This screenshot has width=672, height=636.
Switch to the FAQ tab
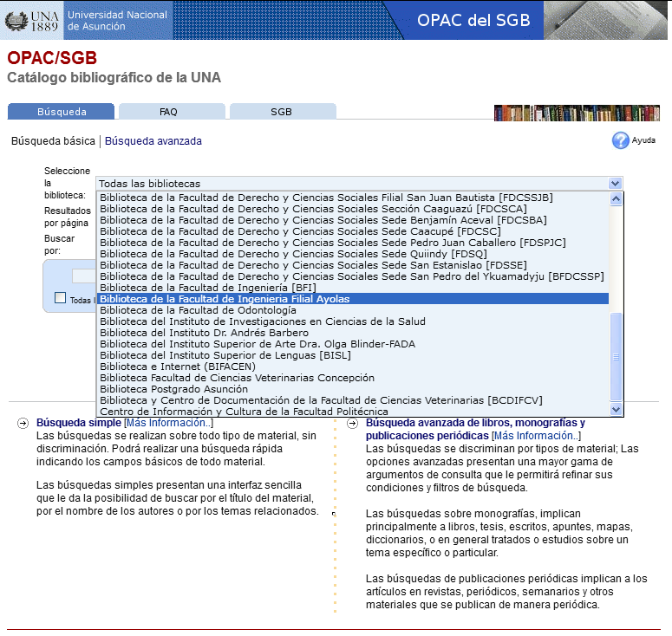(172, 112)
